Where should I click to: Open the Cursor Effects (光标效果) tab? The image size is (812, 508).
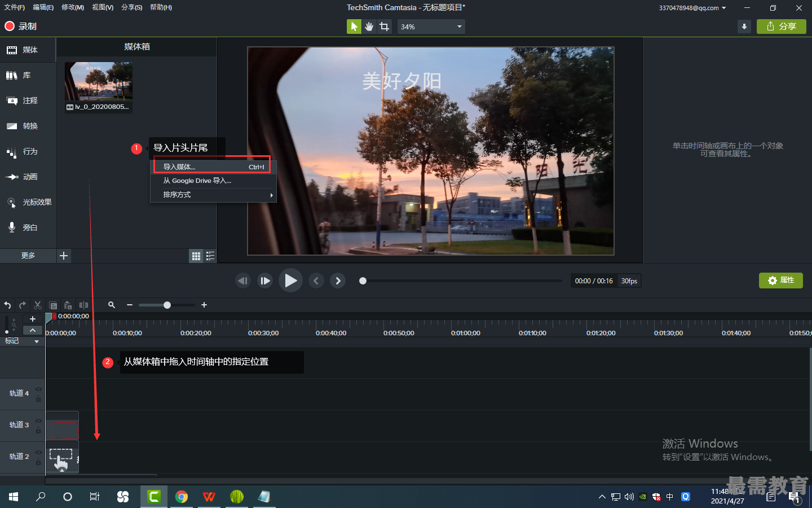click(28, 203)
